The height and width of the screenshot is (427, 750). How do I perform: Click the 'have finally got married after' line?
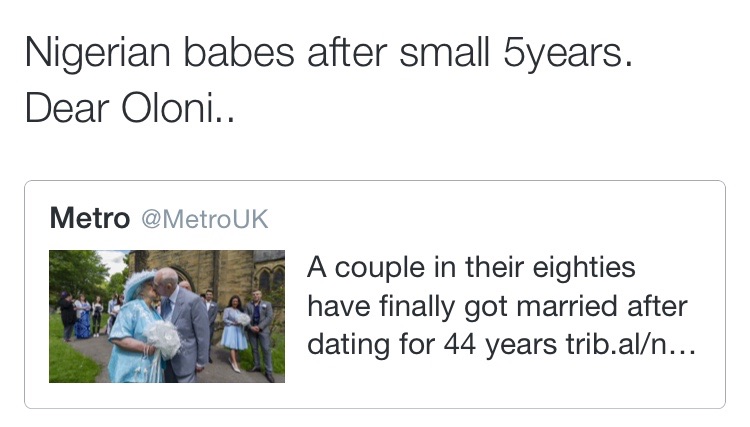497,306
